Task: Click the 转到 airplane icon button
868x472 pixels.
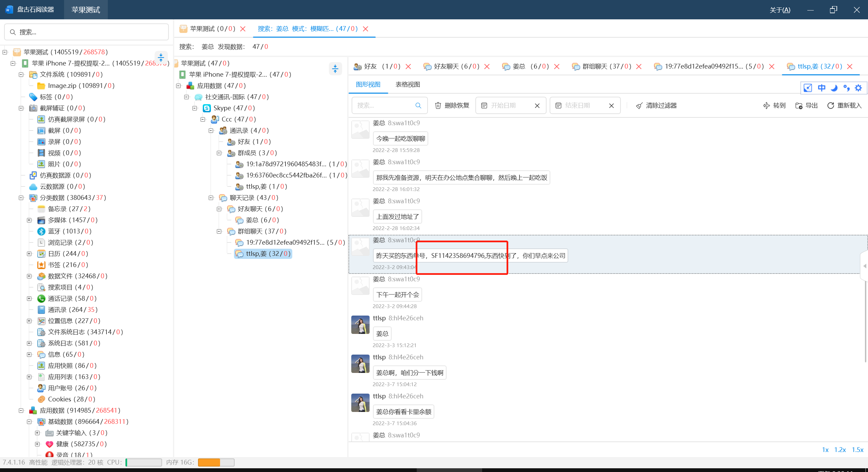Action: 766,106
